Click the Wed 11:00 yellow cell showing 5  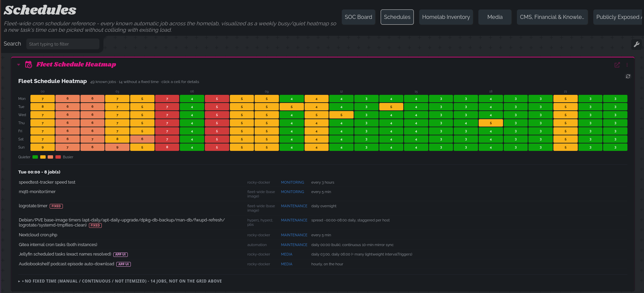pyautogui.click(x=316, y=115)
